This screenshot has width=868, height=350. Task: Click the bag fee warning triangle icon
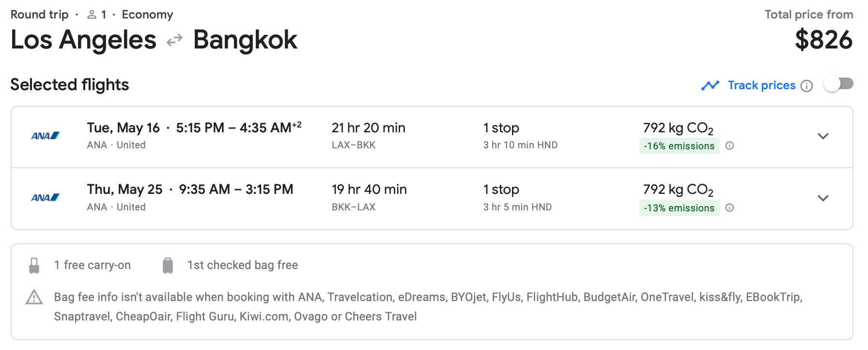coord(34,297)
